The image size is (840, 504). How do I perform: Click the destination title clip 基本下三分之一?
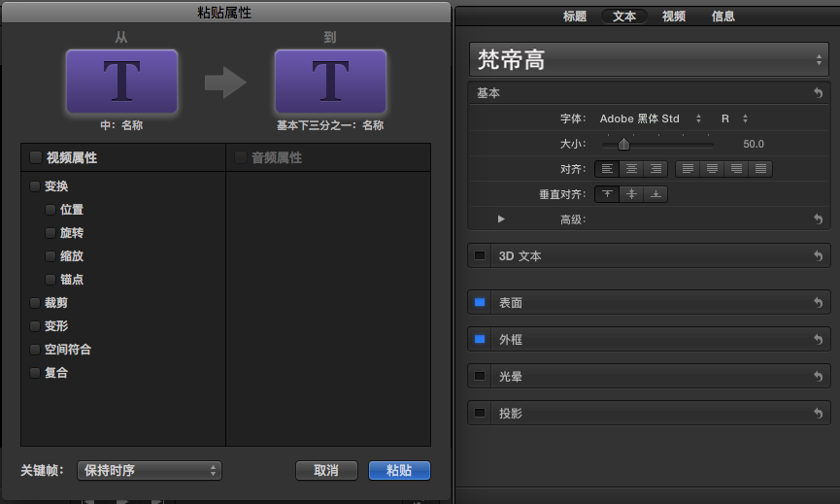pyautogui.click(x=330, y=82)
